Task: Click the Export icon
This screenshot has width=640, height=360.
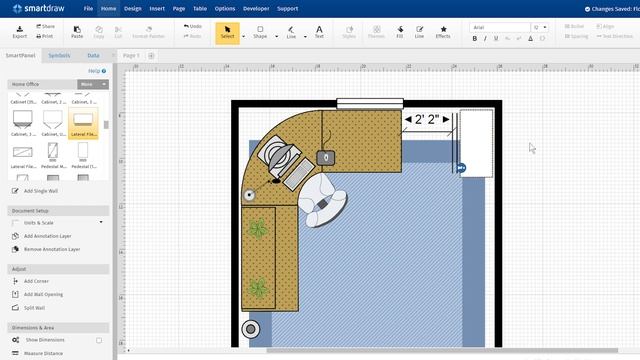Action: click(19, 32)
